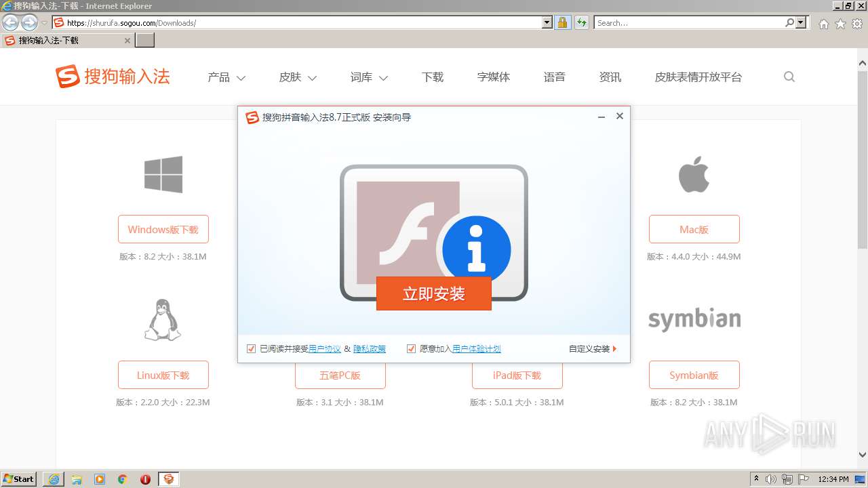
Task: Open a new blank browser tab
Action: [x=145, y=41]
